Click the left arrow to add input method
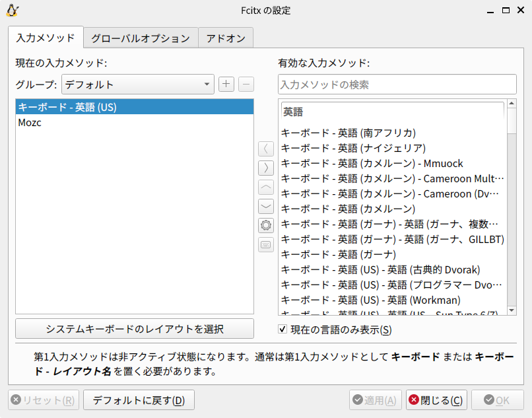The height and width of the screenshot is (418, 532). 266,149
